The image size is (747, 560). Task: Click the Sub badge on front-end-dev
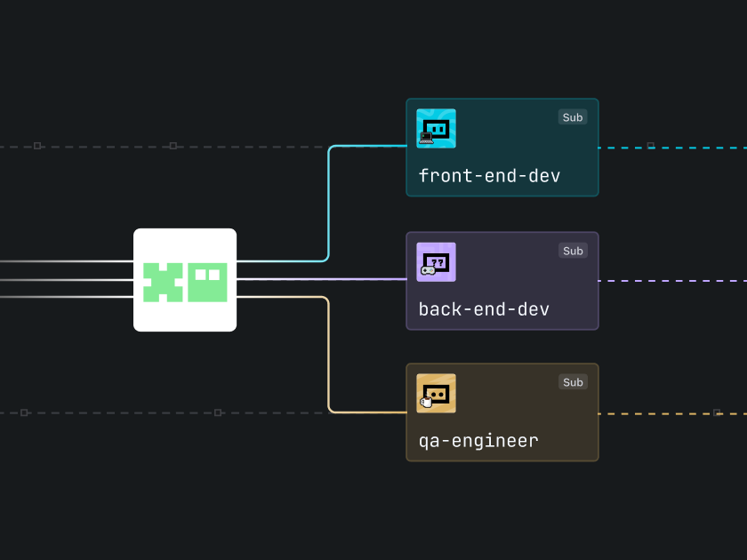573,117
